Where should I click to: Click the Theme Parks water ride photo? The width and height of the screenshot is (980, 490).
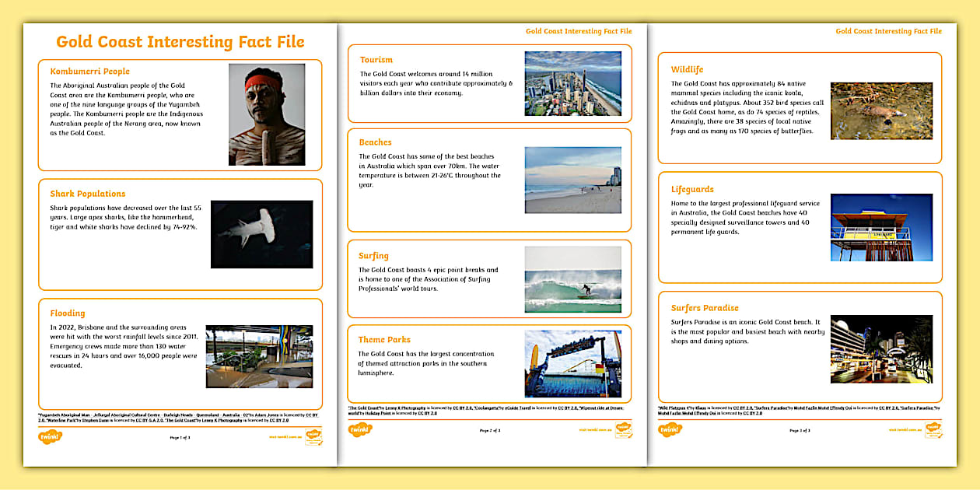point(573,364)
